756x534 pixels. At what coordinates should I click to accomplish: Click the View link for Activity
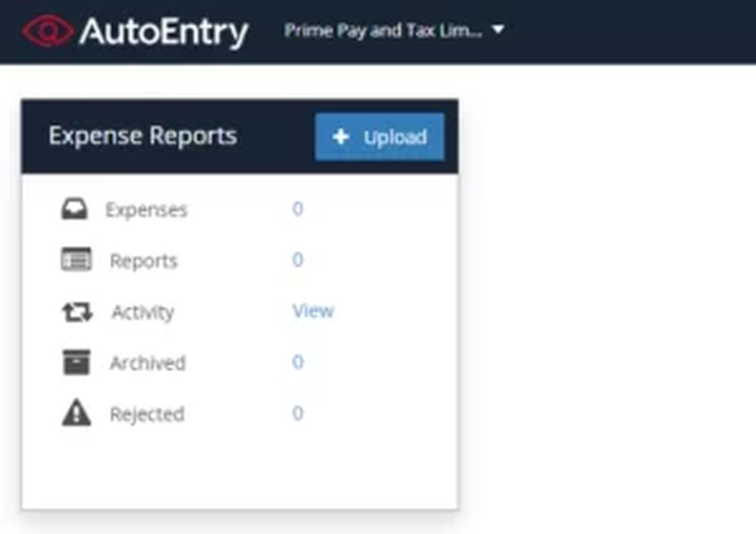coord(313,311)
